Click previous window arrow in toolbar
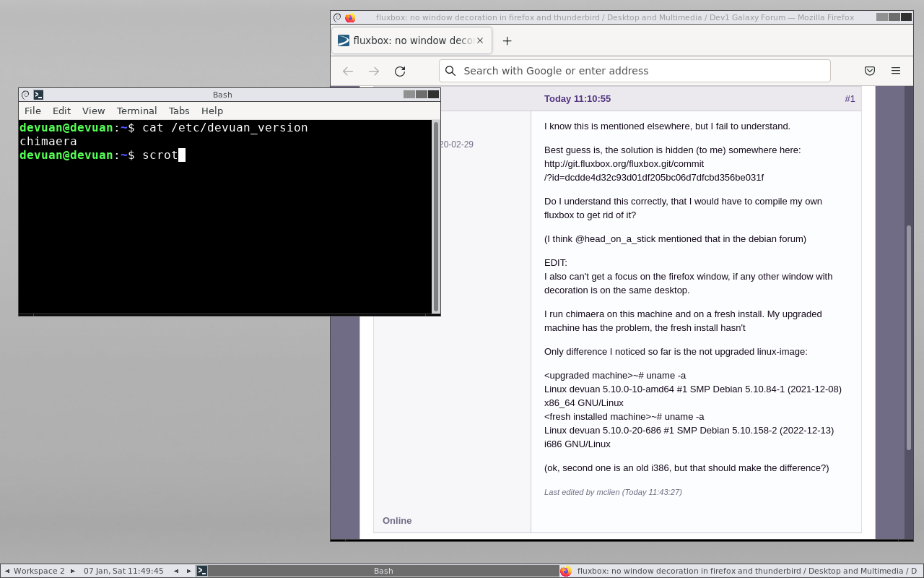This screenshot has width=924, height=578. pos(175,571)
